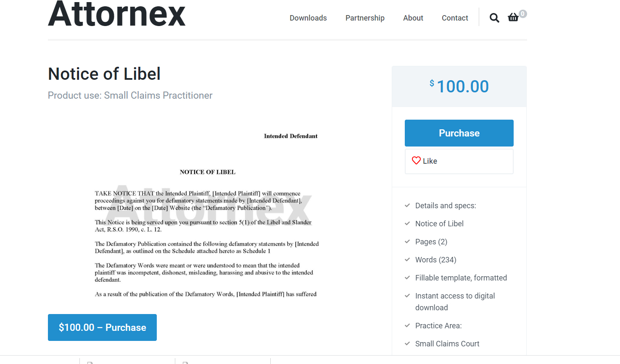Open the shopping basket icon

tap(513, 18)
